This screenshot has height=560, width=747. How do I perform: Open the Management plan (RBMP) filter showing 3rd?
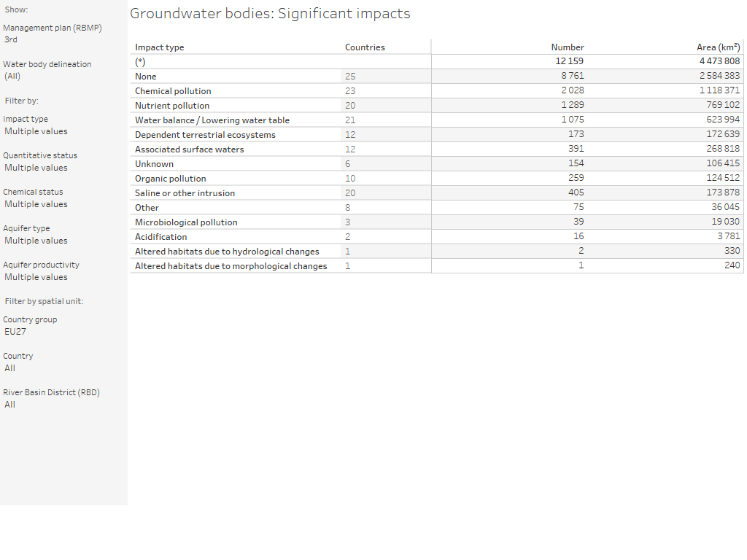pos(10,39)
